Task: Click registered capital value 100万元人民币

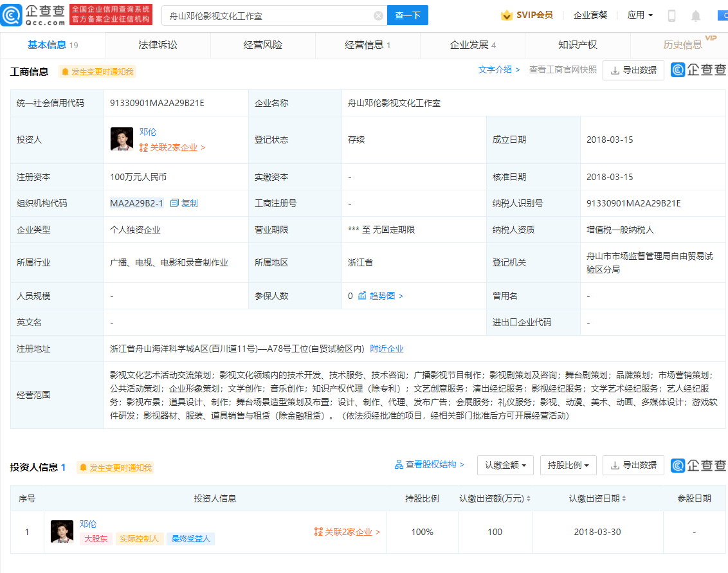Action: point(138,177)
